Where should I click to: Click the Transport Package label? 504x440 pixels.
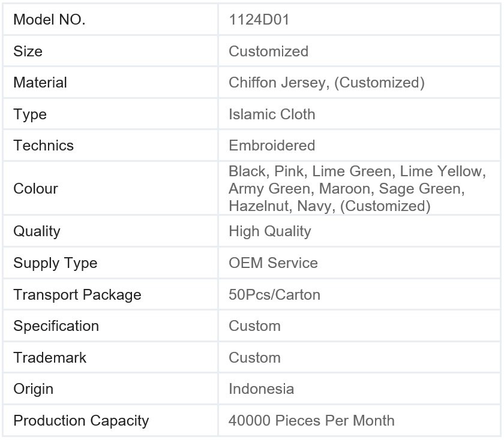tap(77, 295)
